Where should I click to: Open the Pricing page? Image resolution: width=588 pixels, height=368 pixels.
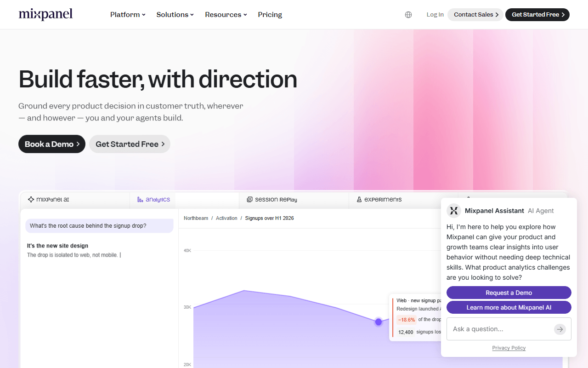[270, 15]
